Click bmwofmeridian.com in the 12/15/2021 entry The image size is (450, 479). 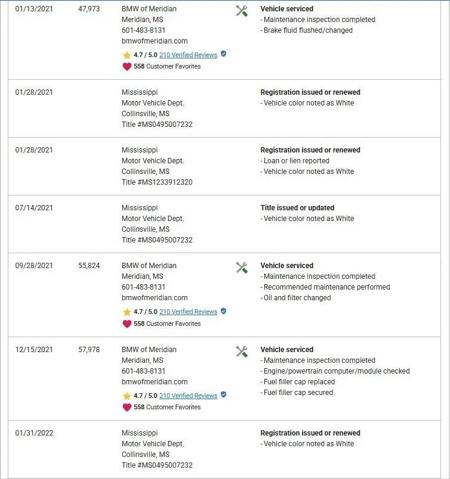[155, 382]
